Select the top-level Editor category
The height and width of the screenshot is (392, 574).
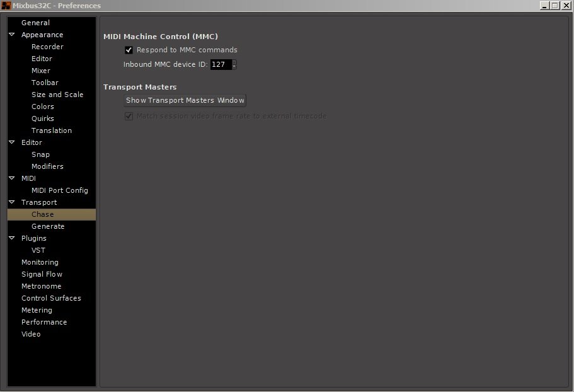32,142
